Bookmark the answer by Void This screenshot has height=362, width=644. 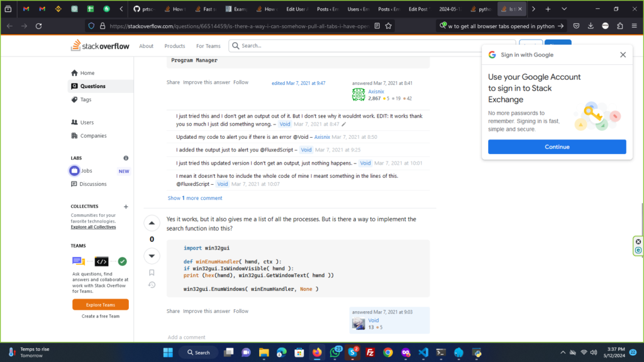(x=152, y=273)
